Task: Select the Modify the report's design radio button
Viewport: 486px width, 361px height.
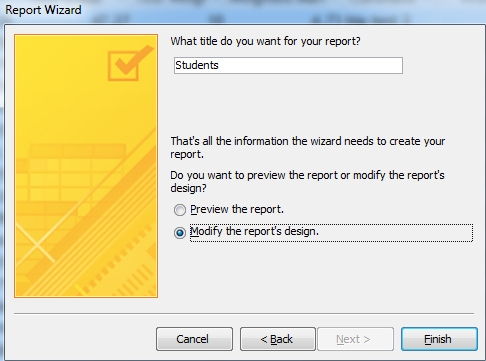Action: tap(180, 233)
